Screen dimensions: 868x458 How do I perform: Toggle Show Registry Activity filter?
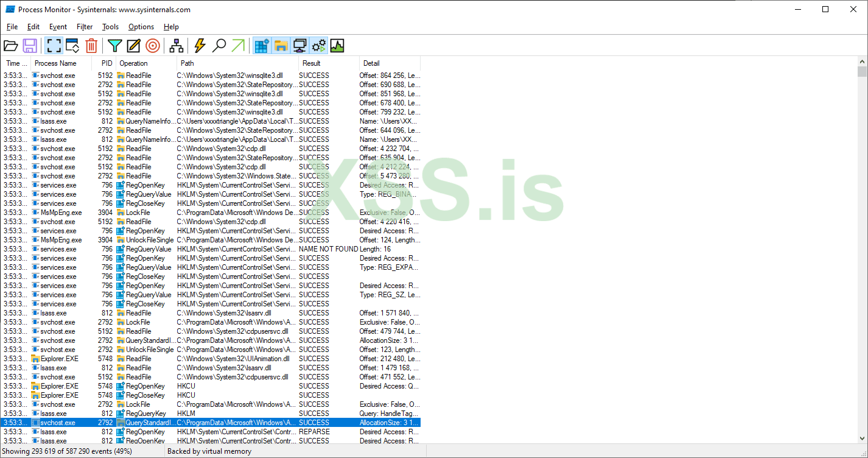[262, 46]
